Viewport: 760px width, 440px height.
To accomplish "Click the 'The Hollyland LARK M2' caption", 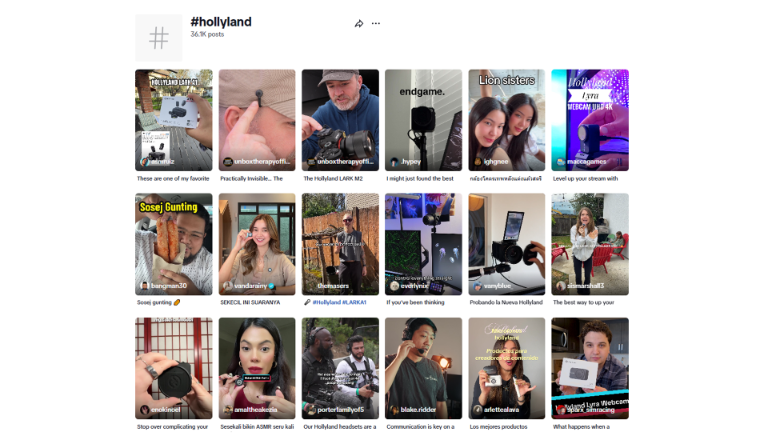I will pyautogui.click(x=333, y=178).
